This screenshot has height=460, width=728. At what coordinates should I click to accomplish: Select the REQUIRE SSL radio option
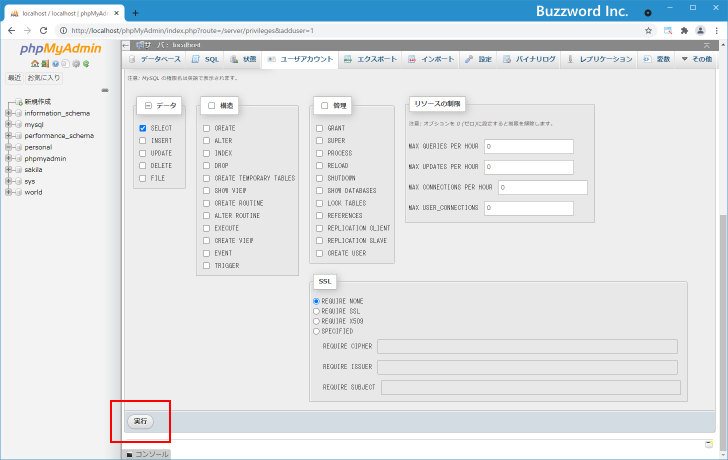coord(316,311)
